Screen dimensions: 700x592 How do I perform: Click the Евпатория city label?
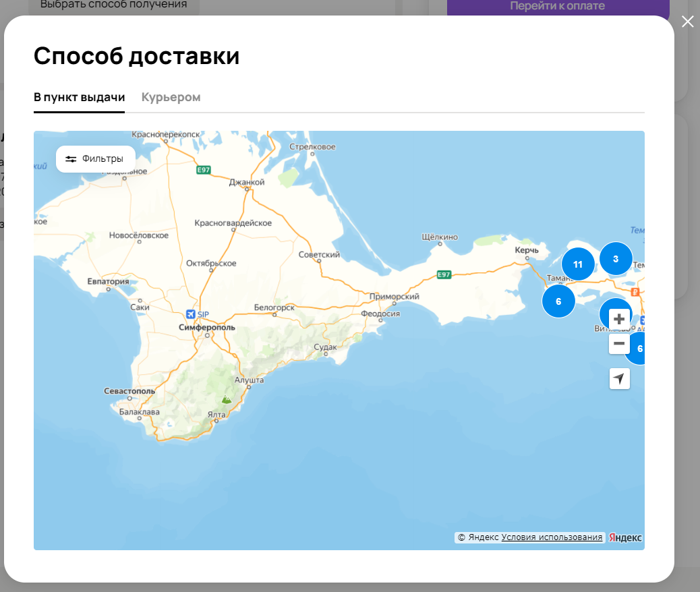108,280
